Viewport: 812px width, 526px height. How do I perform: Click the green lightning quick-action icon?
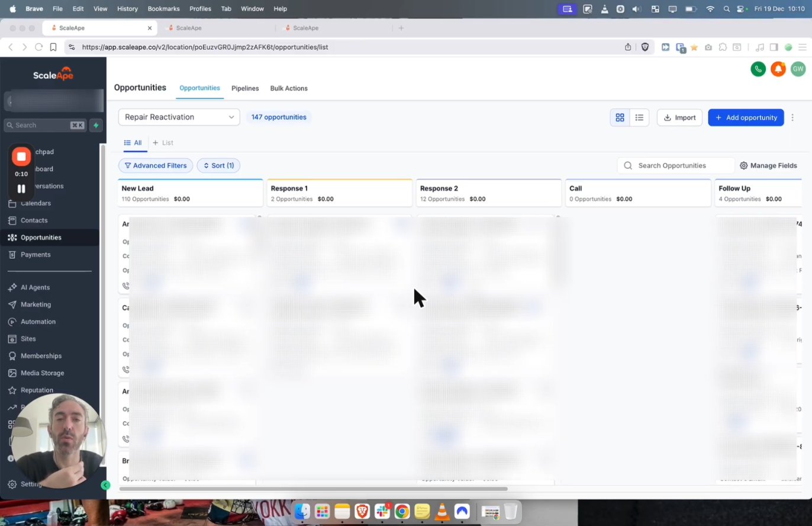click(96, 125)
